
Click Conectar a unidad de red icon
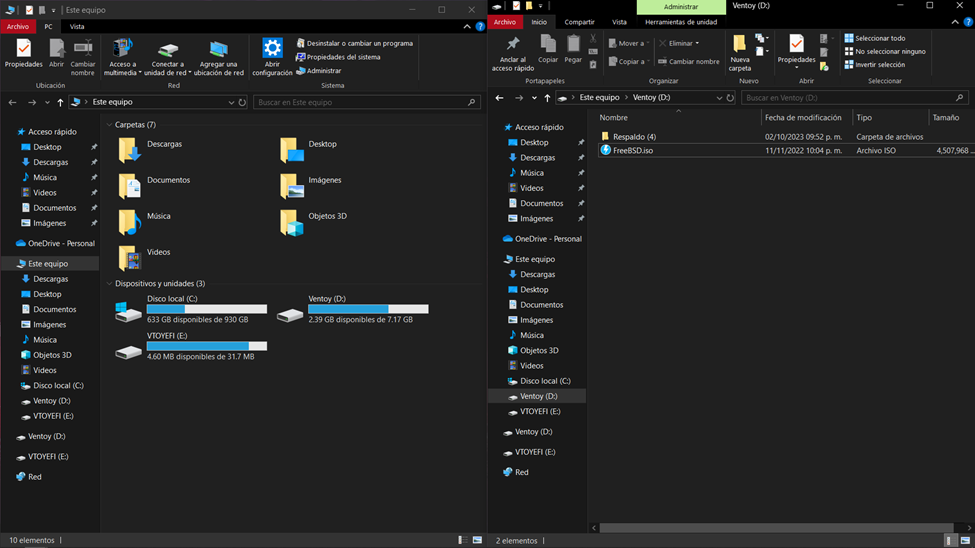coord(168,50)
